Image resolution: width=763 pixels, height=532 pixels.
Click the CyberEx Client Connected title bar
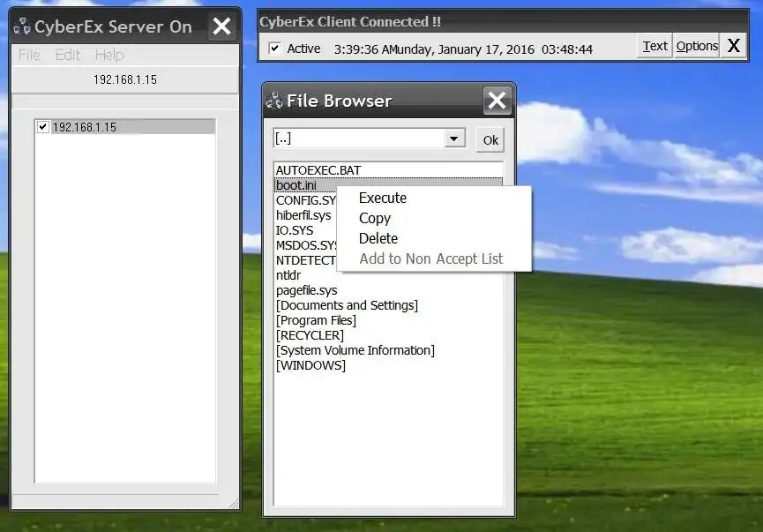503,22
